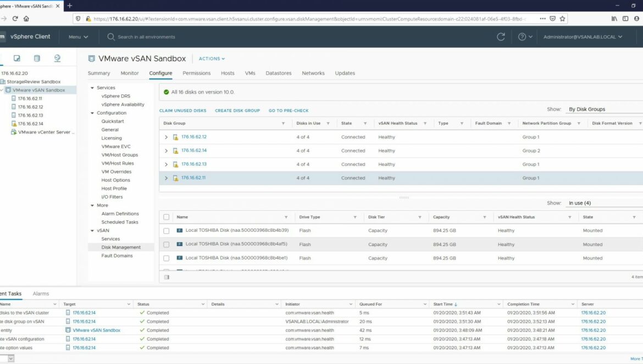Check the disk naa.500003968c8b4af5 row
643x364 pixels.
pyautogui.click(x=166, y=244)
